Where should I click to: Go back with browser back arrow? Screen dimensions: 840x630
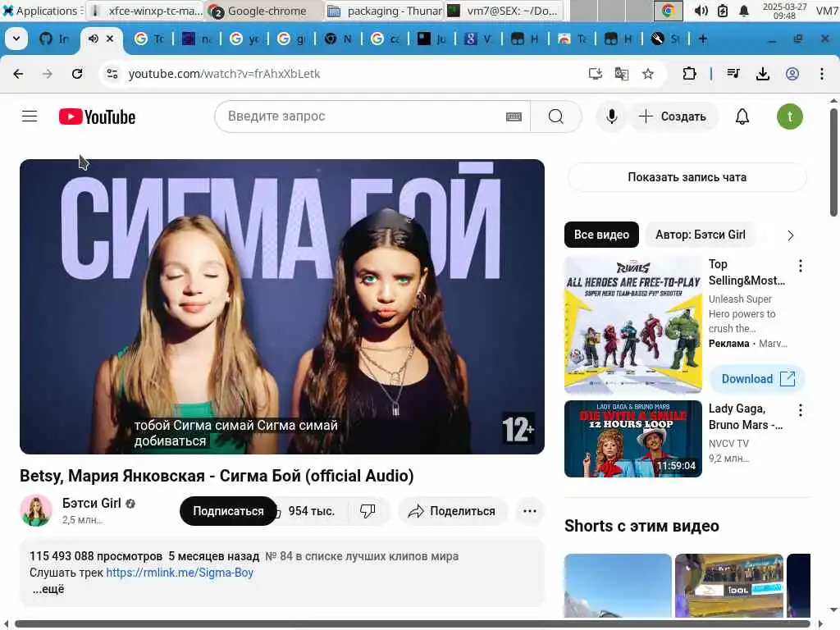pos(18,74)
